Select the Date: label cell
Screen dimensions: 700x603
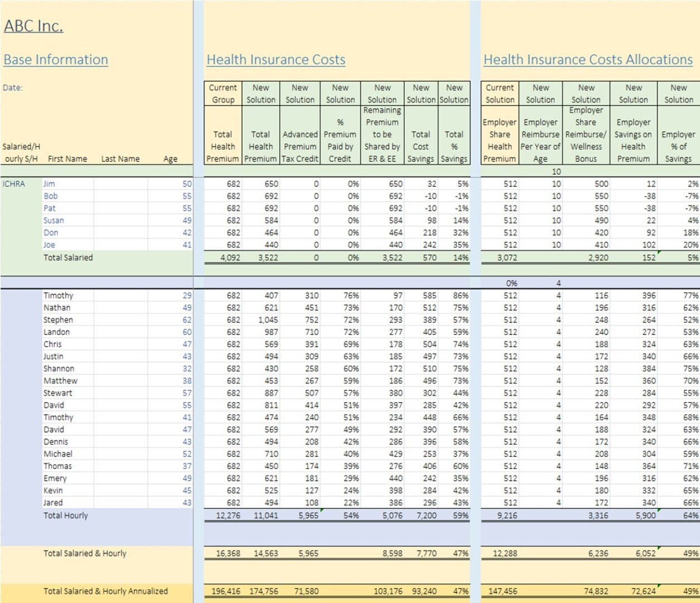click(13, 88)
